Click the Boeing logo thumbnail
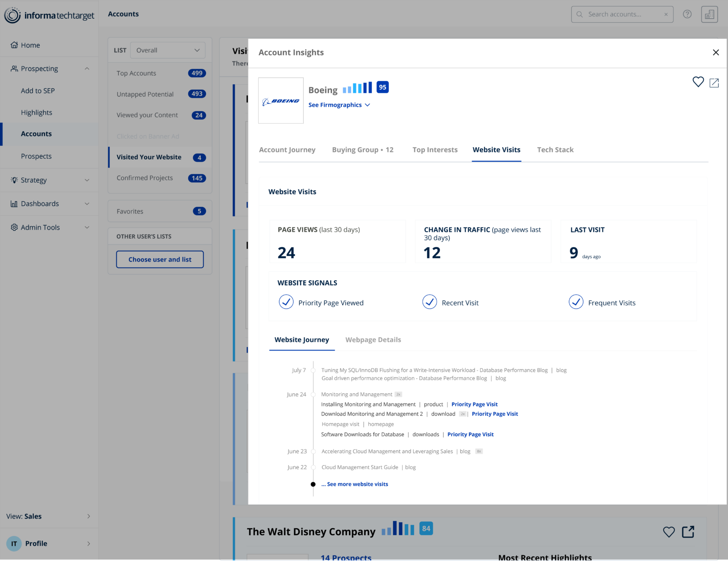This screenshot has width=728, height=561. coord(281,101)
